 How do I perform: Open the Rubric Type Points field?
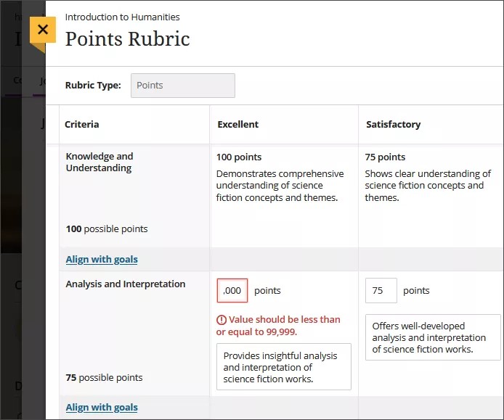point(182,86)
